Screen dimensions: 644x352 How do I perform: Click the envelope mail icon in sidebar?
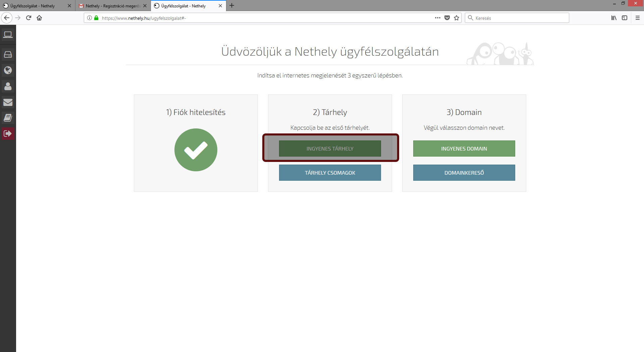tap(8, 102)
